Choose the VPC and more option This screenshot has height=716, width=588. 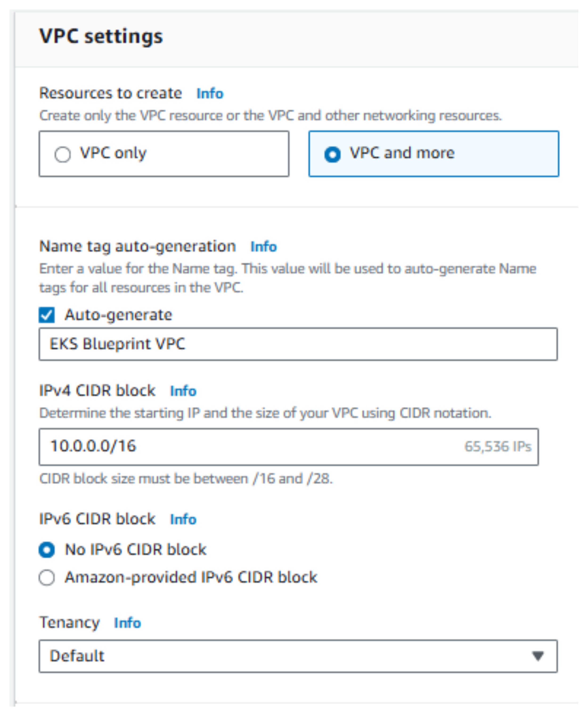[x=333, y=155]
